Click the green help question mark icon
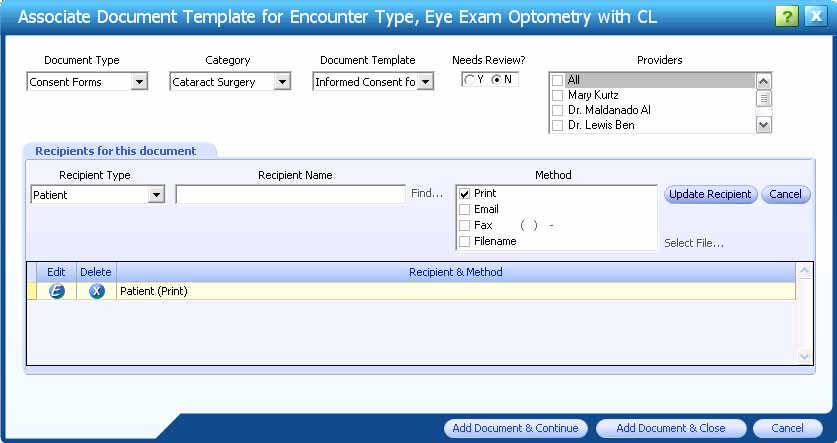Image resolution: width=837 pixels, height=443 pixels. 786,17
